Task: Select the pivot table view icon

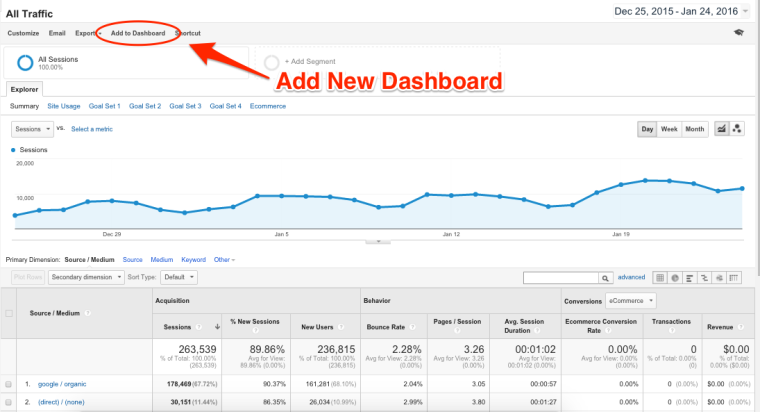Action: coord(736,277)
